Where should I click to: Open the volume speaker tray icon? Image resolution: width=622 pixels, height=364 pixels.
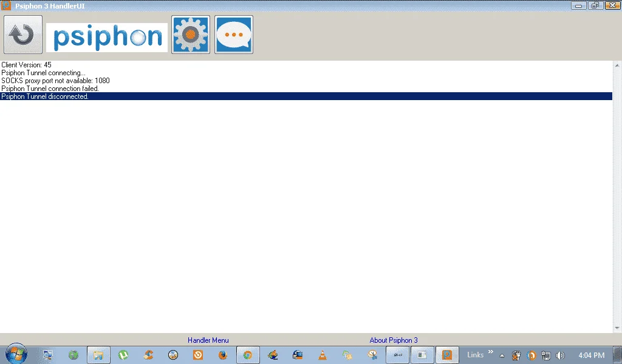click(560, 356)
